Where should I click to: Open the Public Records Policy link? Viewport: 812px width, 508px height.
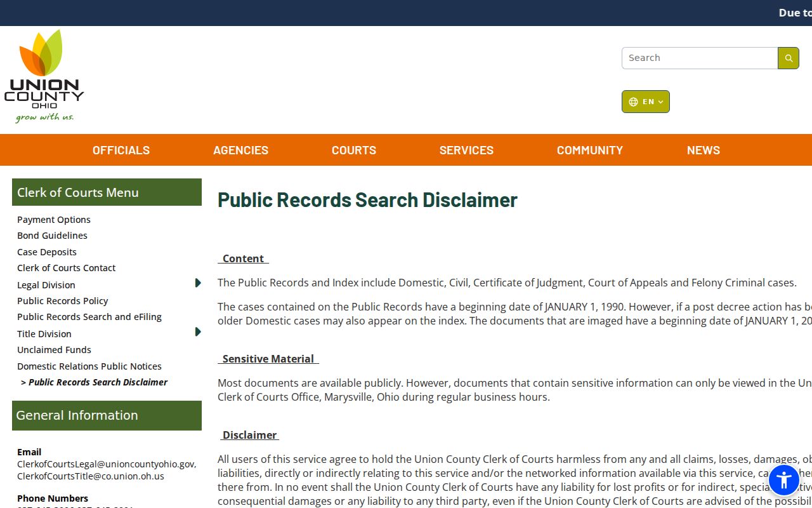(63, 301)
